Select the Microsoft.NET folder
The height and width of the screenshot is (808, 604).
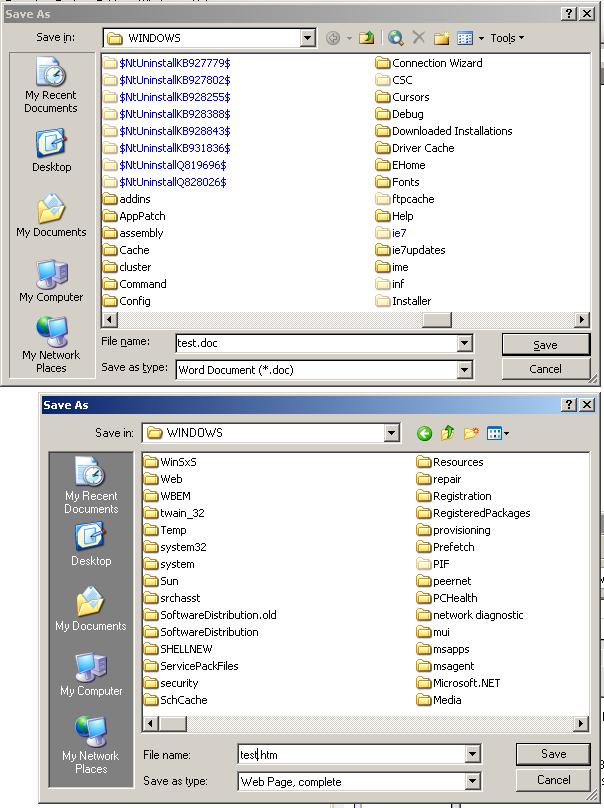459,683
